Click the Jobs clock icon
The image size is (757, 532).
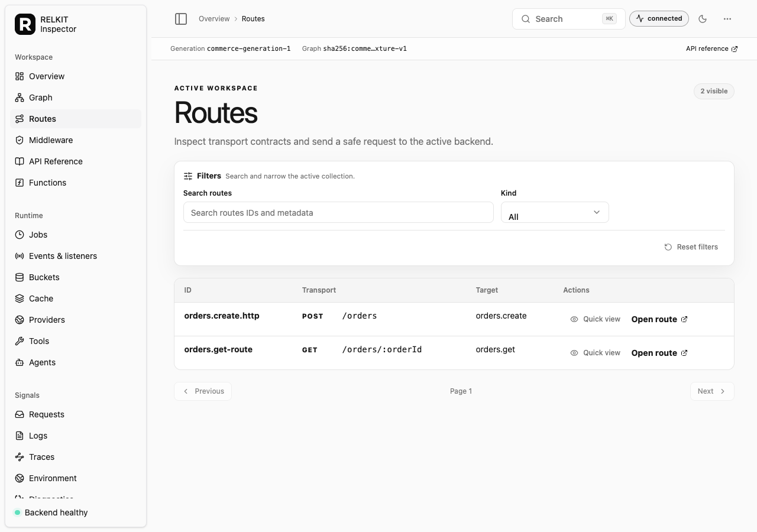[20, 235]
